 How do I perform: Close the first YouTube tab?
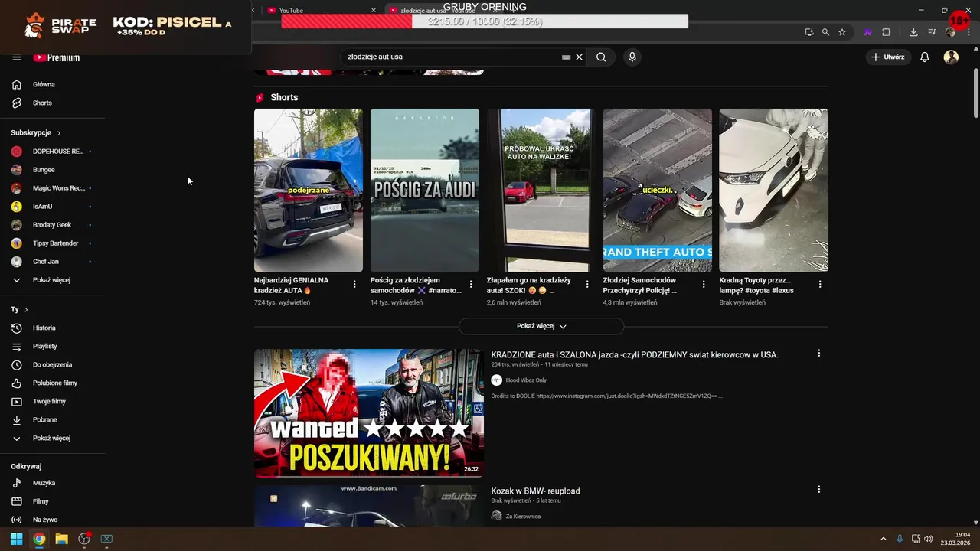[x=374, y=11]
